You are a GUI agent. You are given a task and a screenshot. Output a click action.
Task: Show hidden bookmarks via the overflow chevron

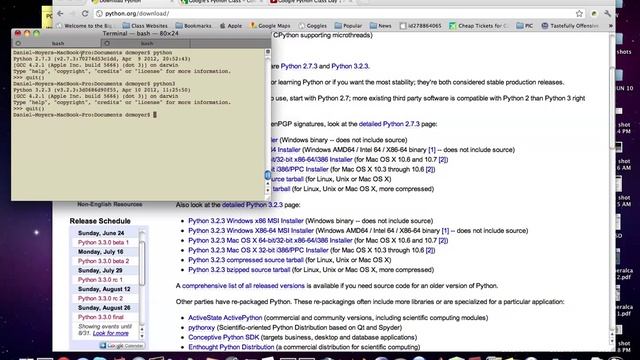click(611, 26)
